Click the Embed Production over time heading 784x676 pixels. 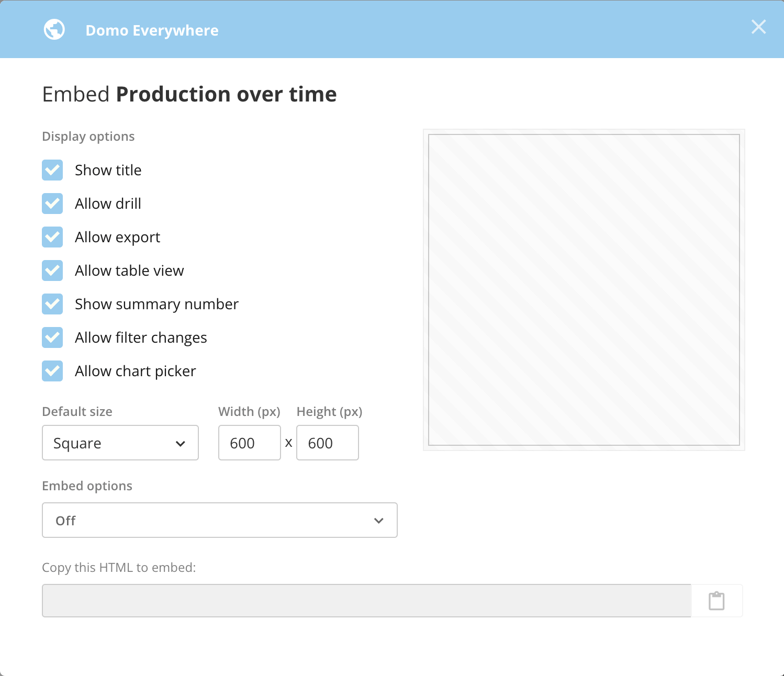[x=189, y=94]
